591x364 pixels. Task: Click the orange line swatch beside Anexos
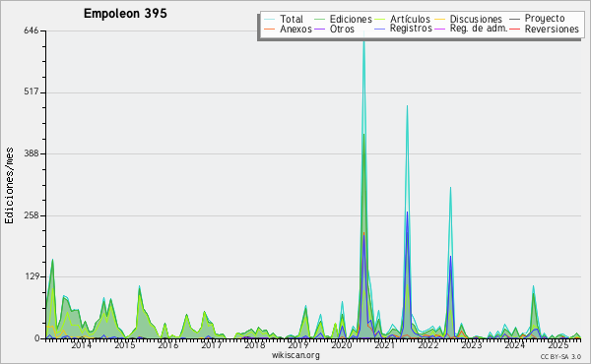(x=269, y=29)
